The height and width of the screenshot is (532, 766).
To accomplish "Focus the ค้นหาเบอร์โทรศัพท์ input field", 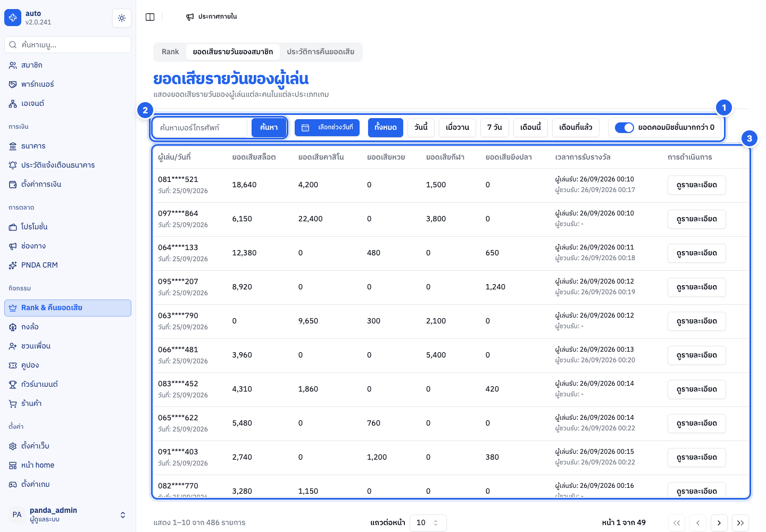I will [x=201, y=128].
